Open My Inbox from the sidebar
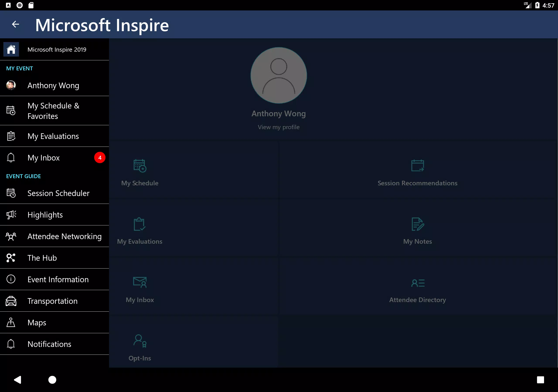 54,158
